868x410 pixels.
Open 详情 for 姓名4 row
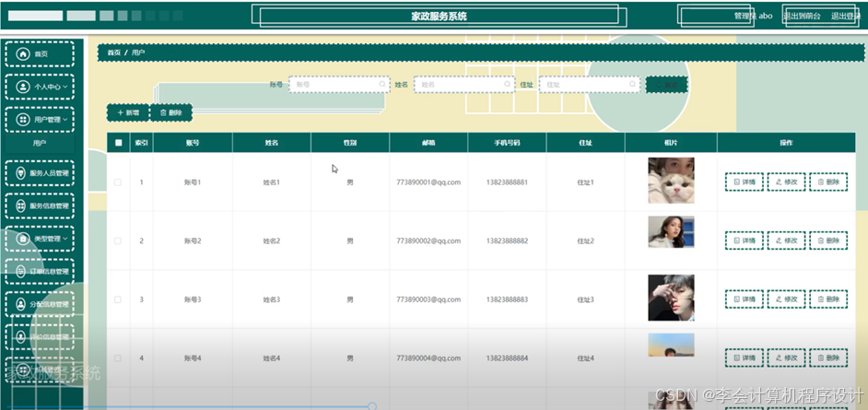(745, 358)
